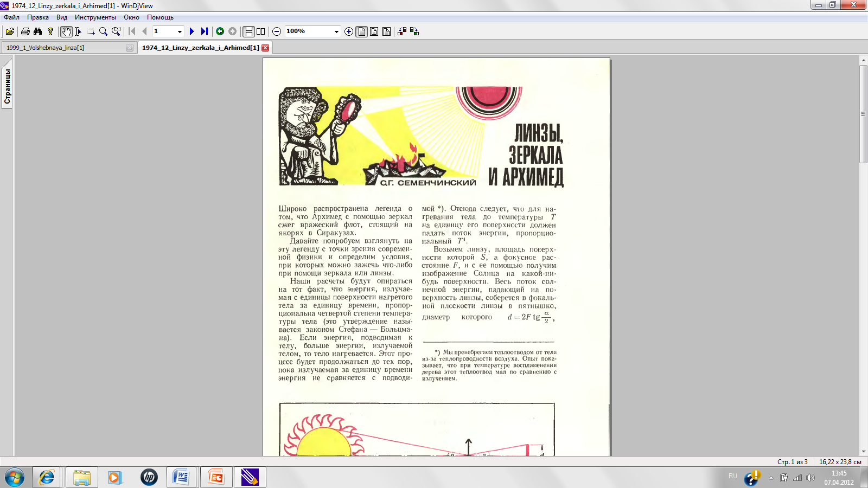Set zoom to actual size page icon
868x488 pixels.
pyautogui.click(x=362, y=31)
